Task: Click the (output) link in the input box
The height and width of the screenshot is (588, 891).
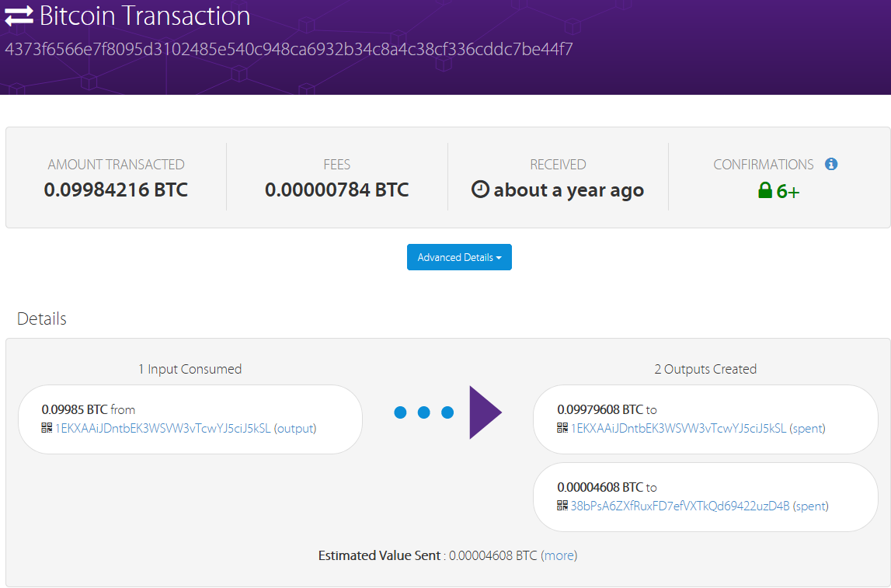Action: (x=295, y=428)
